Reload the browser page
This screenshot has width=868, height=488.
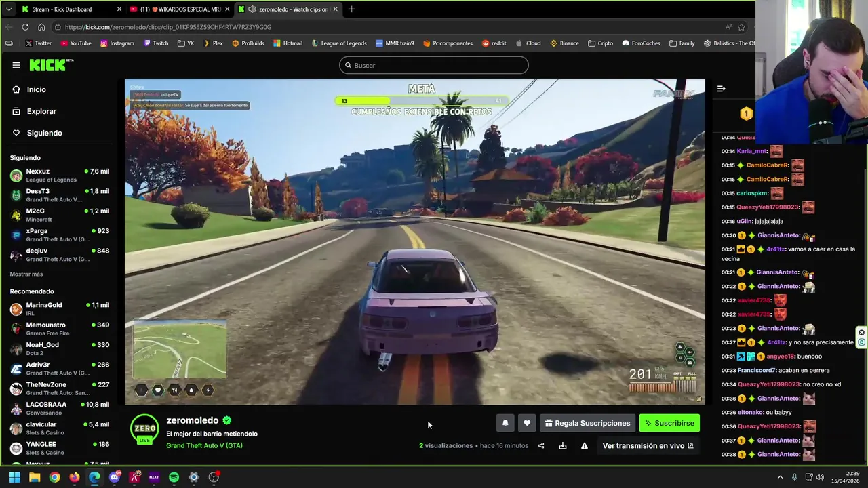pos(25,27)
